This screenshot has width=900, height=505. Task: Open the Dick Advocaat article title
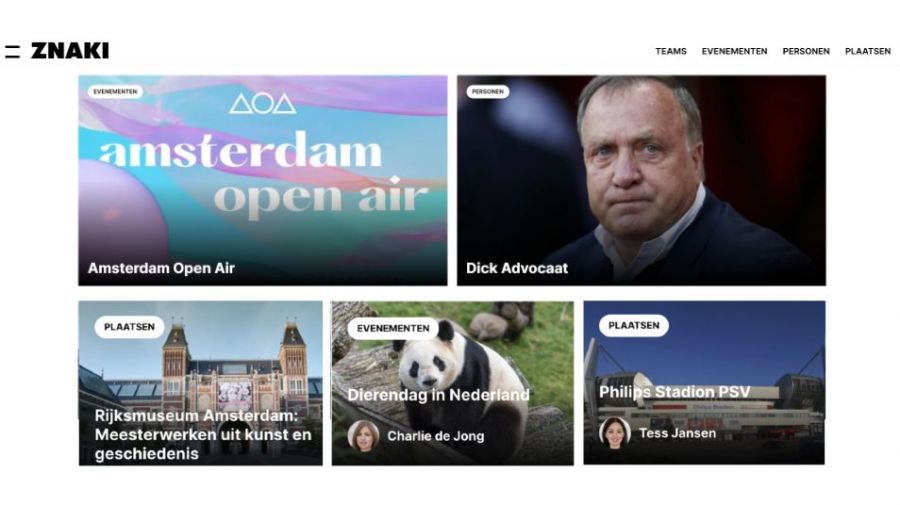point(517,268)
